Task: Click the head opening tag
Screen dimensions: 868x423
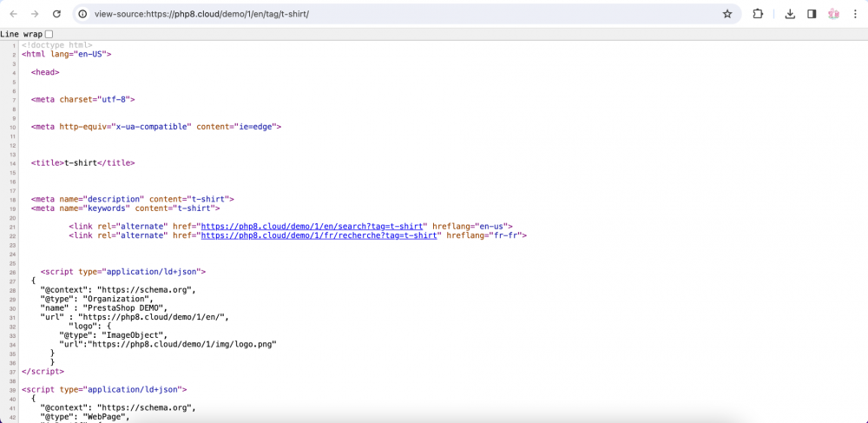Action: [x=45, y=73]
